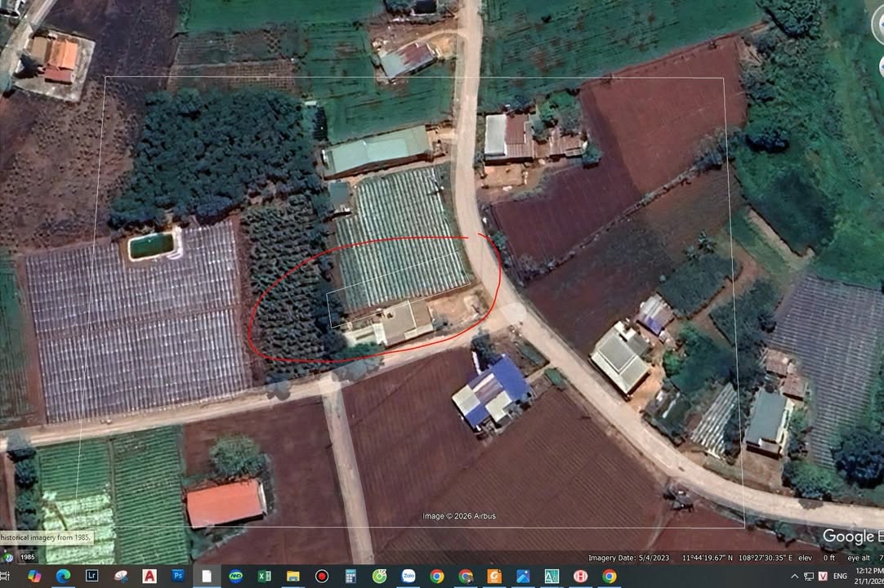The height and width of the screenshot is (588, 884).
Task: Launch the Calculator app from the taskbar
Action: [350, 576]
